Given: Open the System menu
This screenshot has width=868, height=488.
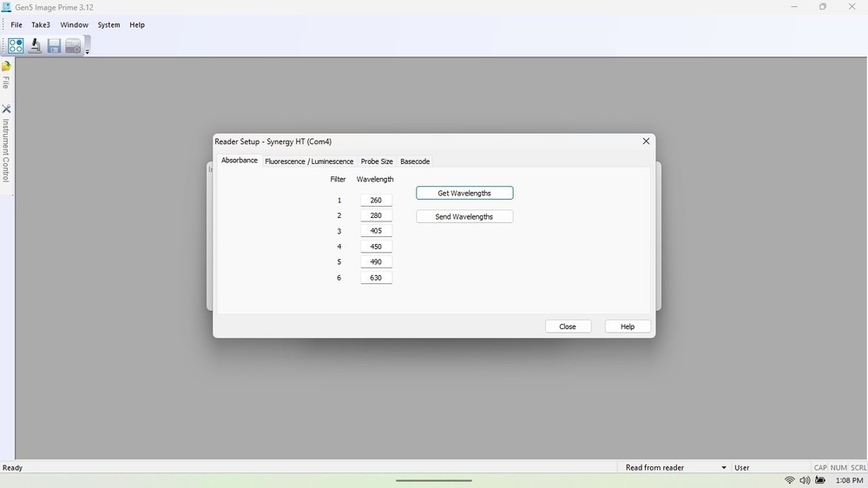Looking at the screenshot, I should pyautogui.click(x=108, y=25).
